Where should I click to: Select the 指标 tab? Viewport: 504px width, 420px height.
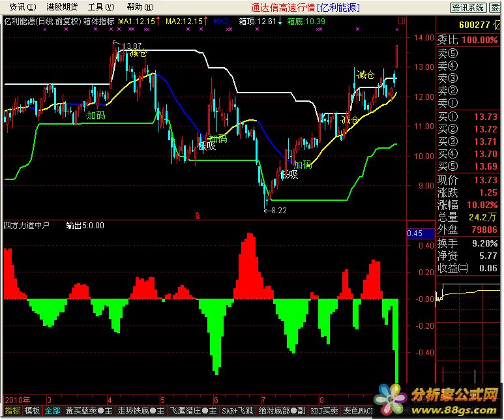tap(13, 411)
